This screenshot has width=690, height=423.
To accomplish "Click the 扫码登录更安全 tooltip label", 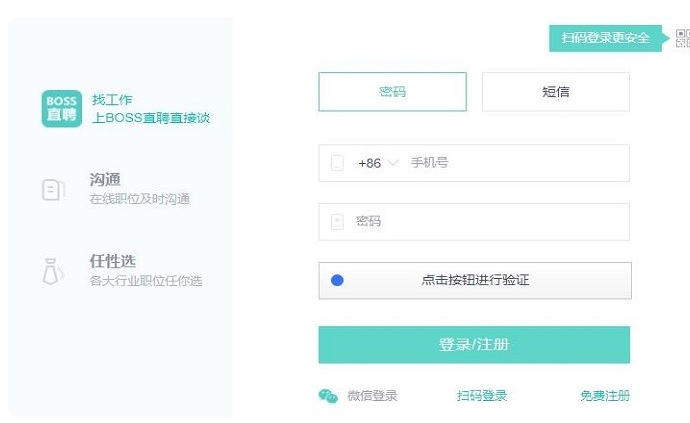I will 605,38.
